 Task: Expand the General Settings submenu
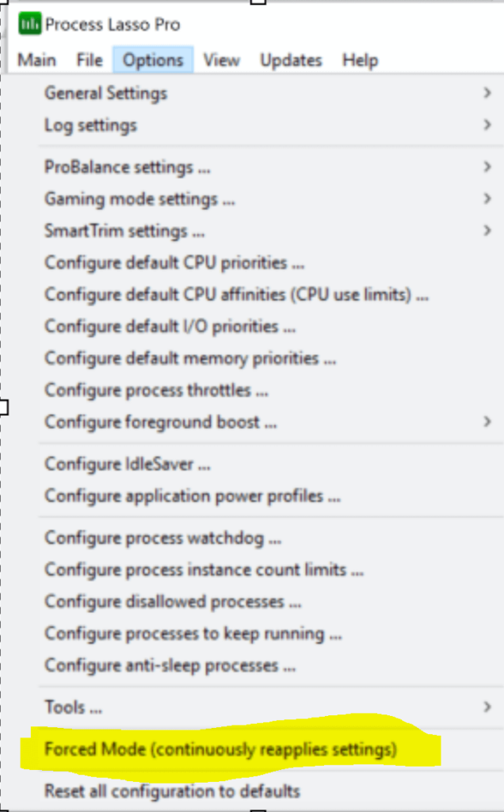tap(105, 93)
